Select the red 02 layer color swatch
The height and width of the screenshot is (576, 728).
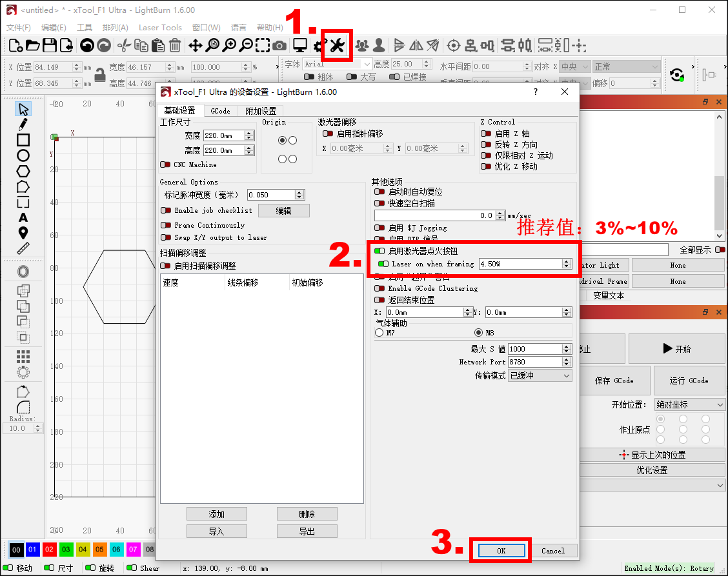49,550
